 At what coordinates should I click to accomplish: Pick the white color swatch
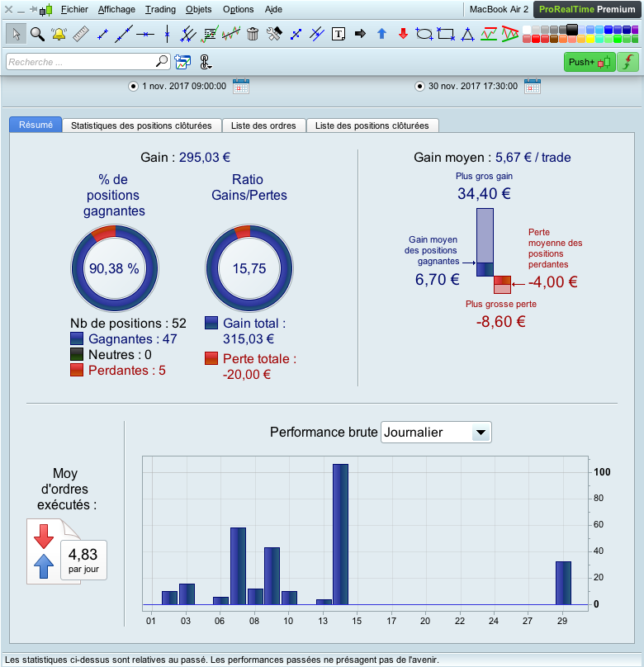(x=527, y=30)
